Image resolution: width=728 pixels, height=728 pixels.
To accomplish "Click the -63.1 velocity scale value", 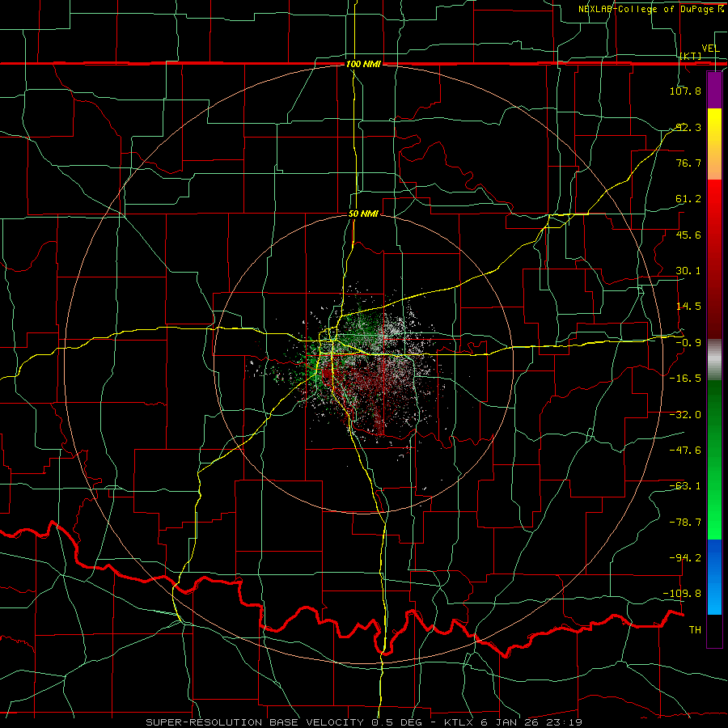I will coord(685,486).
